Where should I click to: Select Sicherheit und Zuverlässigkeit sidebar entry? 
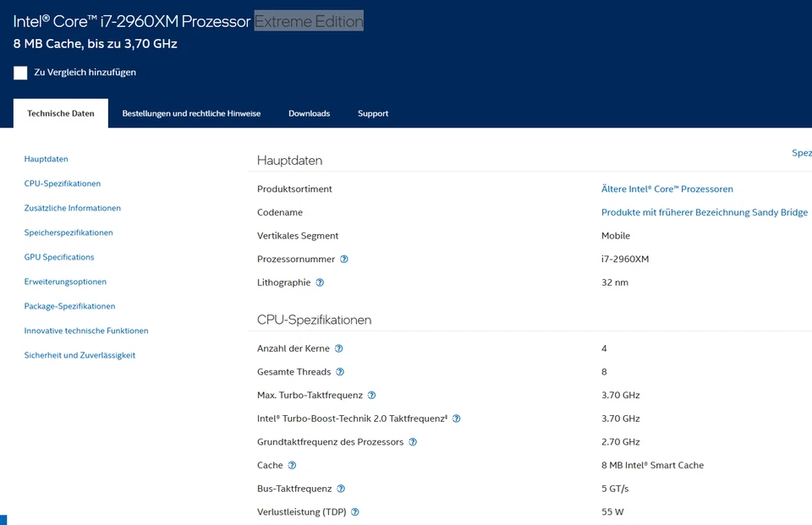(x=80, y=355)
